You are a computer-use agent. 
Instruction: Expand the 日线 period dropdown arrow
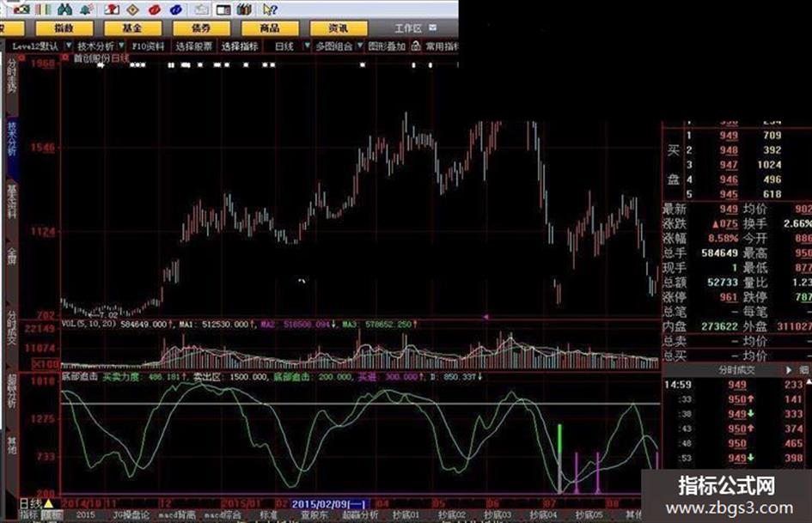307,46
